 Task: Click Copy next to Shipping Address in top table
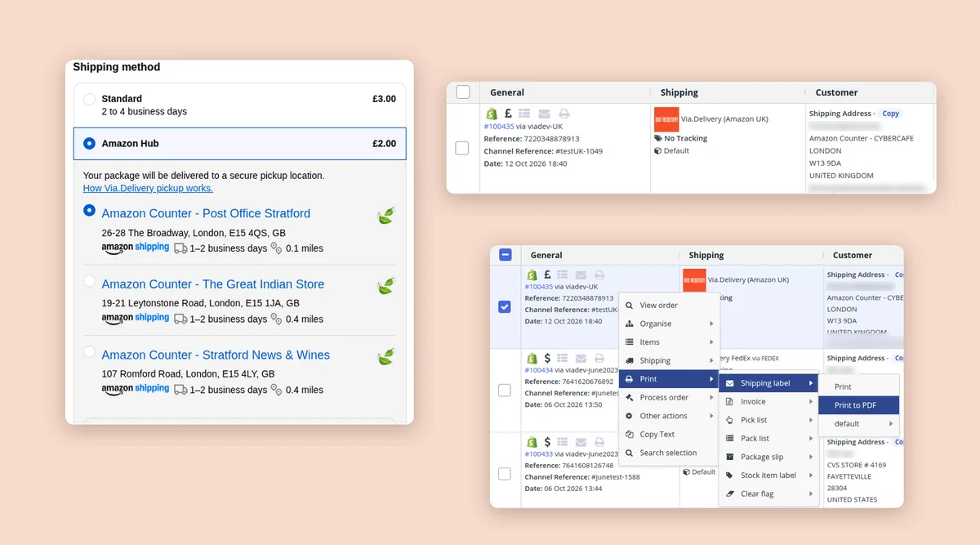click(x=890, y=114)
